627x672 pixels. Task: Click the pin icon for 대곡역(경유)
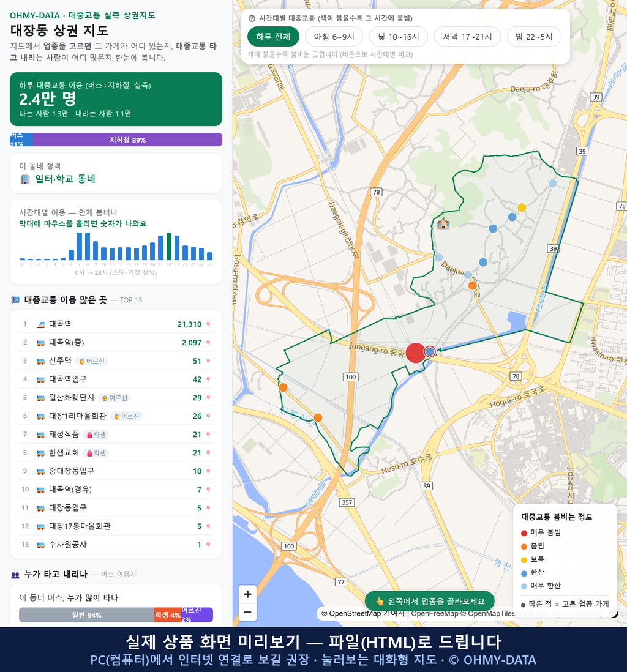point(208,490)
